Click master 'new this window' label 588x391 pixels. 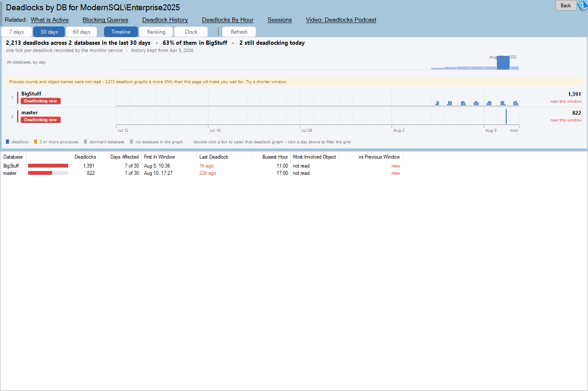click(566, 120)
